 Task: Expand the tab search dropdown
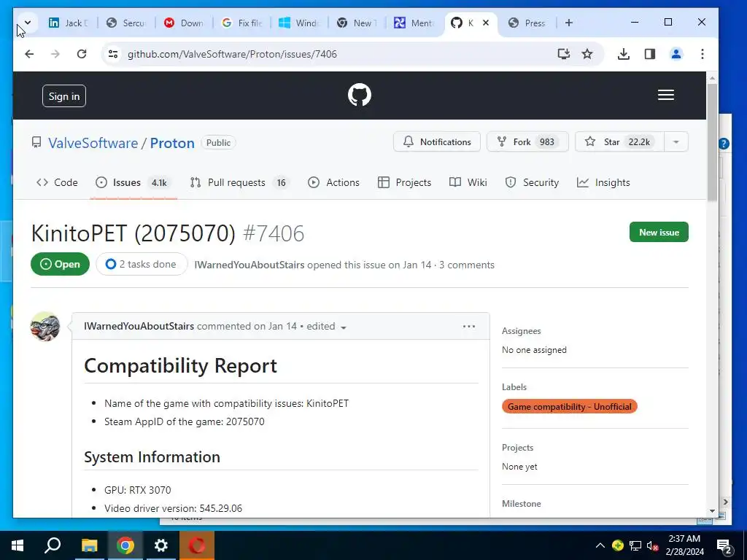(28, 23)
